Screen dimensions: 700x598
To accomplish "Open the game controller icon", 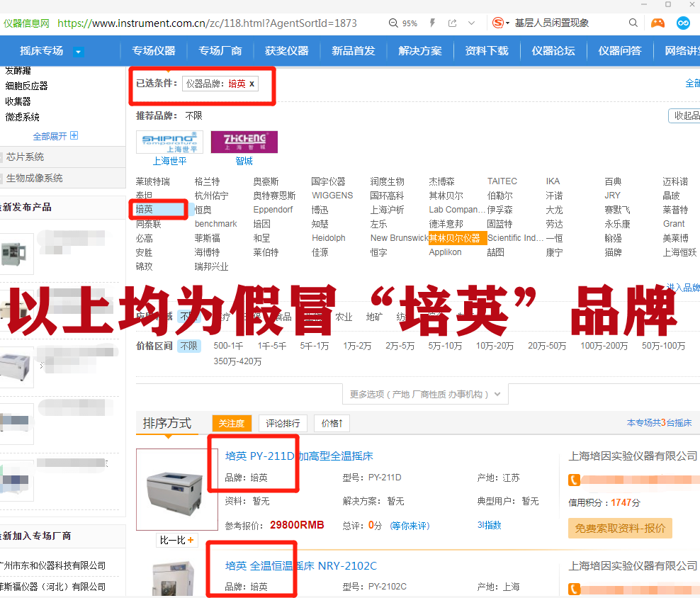I will point(657,23).
